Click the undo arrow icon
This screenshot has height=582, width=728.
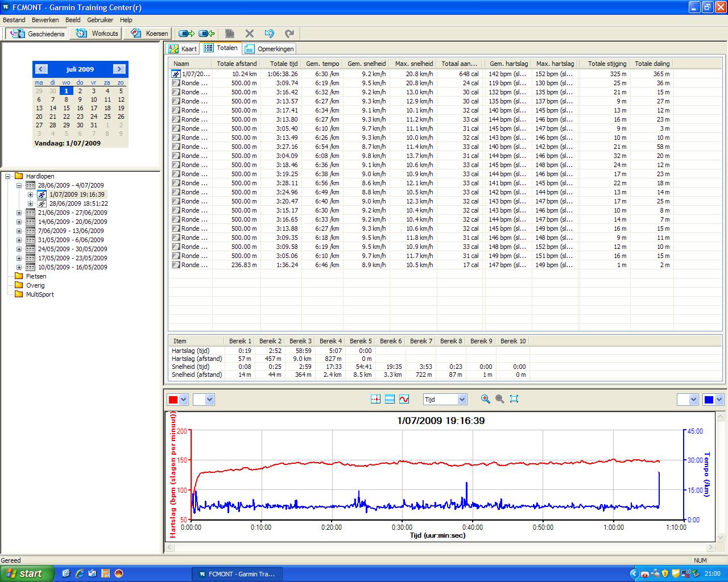(x=270, y=34)
